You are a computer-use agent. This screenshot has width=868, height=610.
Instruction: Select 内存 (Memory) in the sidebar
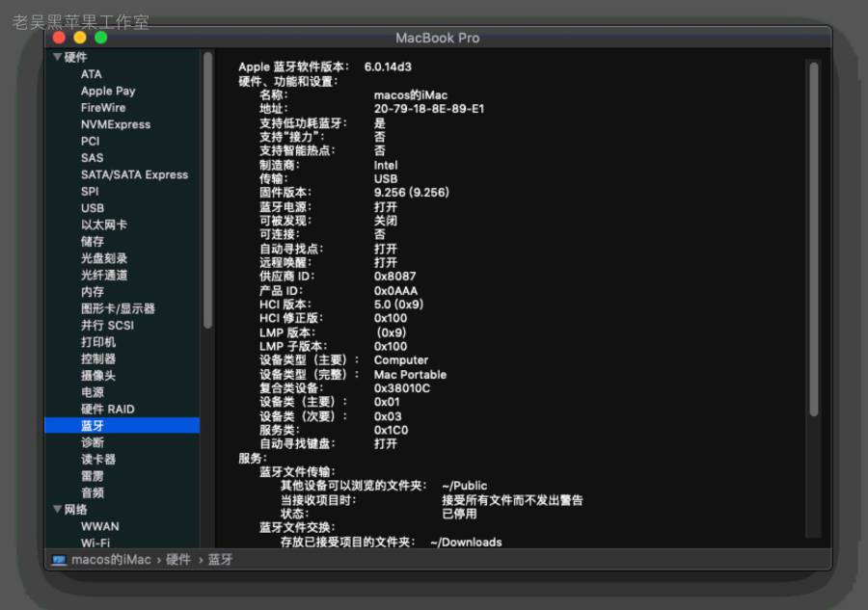(92, 291)
